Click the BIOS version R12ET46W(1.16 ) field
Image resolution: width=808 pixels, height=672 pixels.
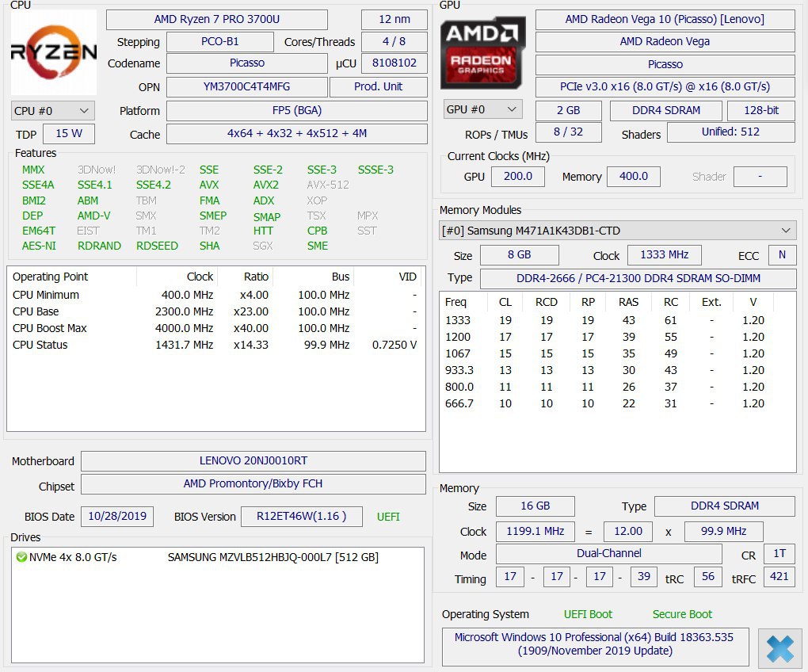coord(302,517)
